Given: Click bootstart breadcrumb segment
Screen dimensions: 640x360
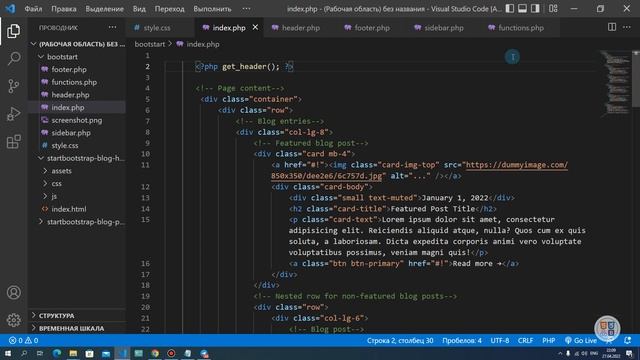Looking at the screenshot, I should click(150, 44).
